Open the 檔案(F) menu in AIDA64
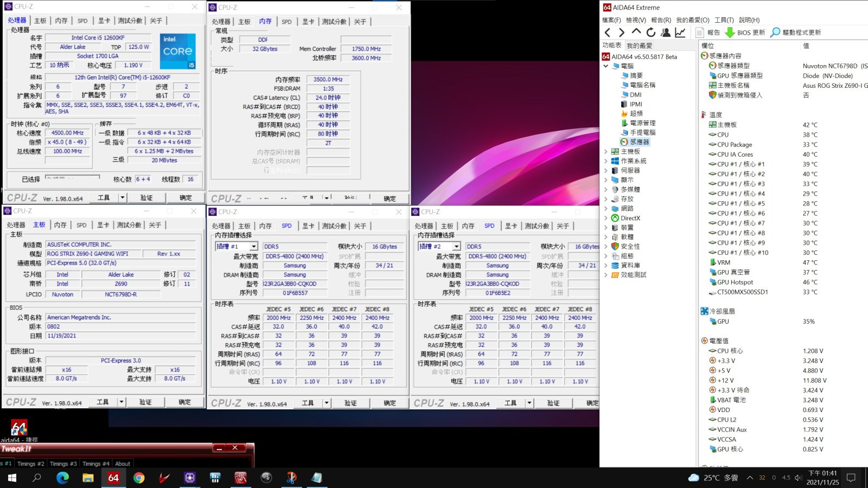 click(611, 20)
